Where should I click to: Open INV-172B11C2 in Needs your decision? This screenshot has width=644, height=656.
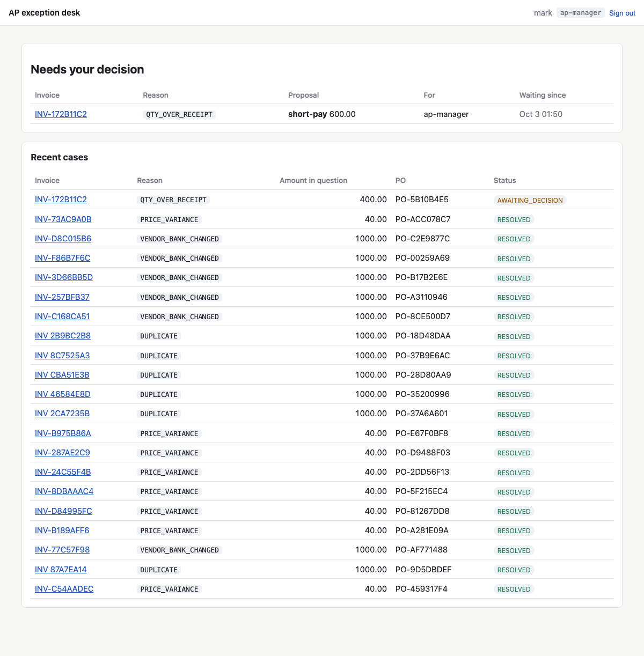point(61,114)
